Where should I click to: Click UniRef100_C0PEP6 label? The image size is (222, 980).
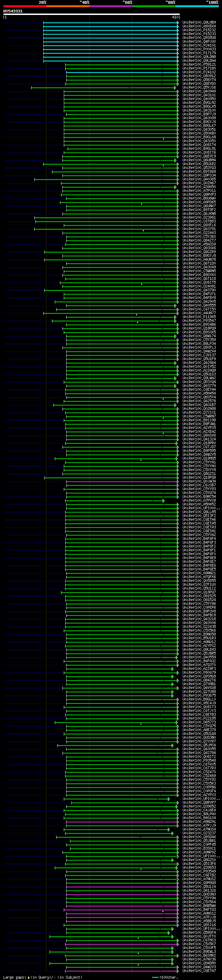(x=199, y=608)
